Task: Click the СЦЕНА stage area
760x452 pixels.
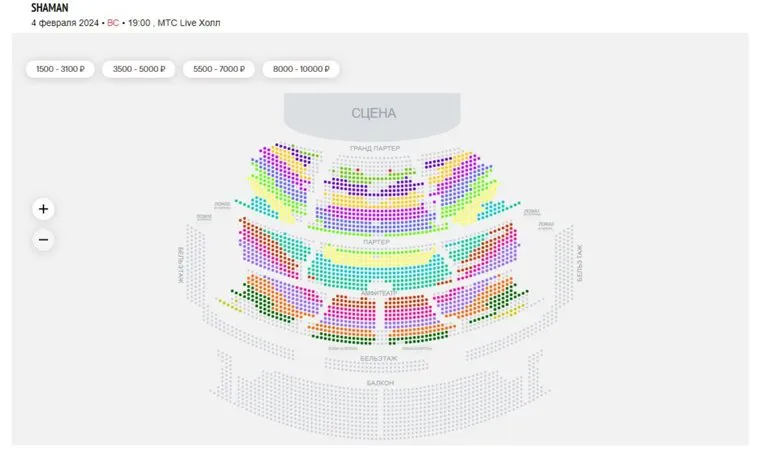Action: (x=373, y=113)
